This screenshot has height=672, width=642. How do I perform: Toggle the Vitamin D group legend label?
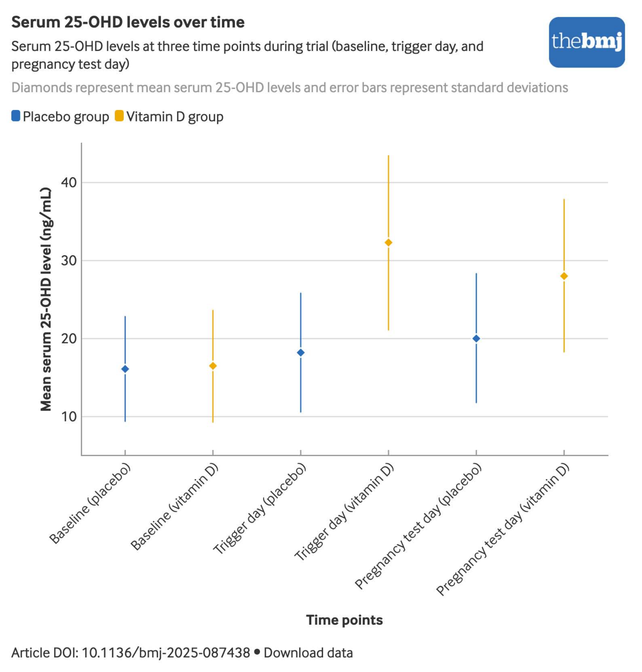(175, 117)
